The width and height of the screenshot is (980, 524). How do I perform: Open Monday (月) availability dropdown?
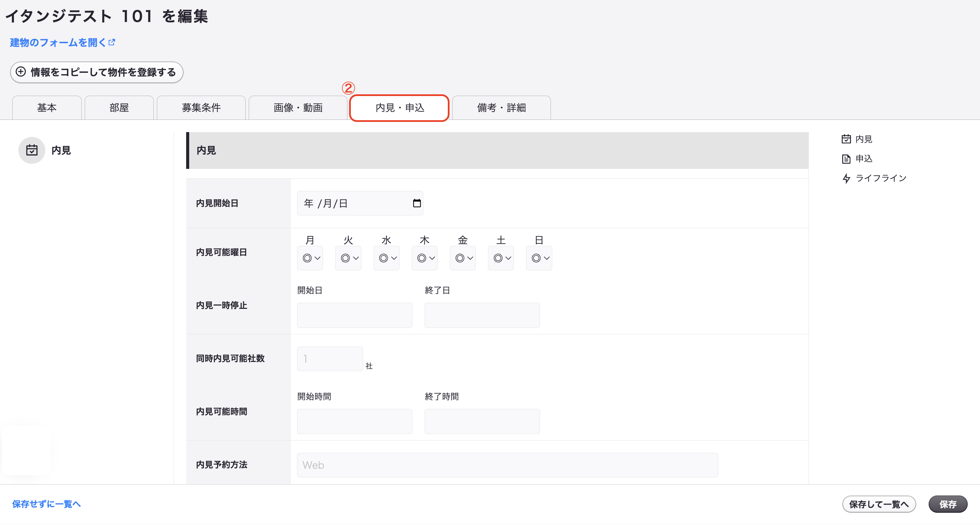point(310,258)
